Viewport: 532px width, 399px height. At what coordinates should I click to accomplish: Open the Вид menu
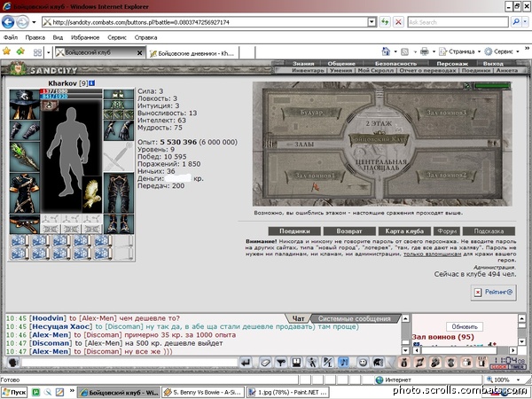[x=58, y=37]
